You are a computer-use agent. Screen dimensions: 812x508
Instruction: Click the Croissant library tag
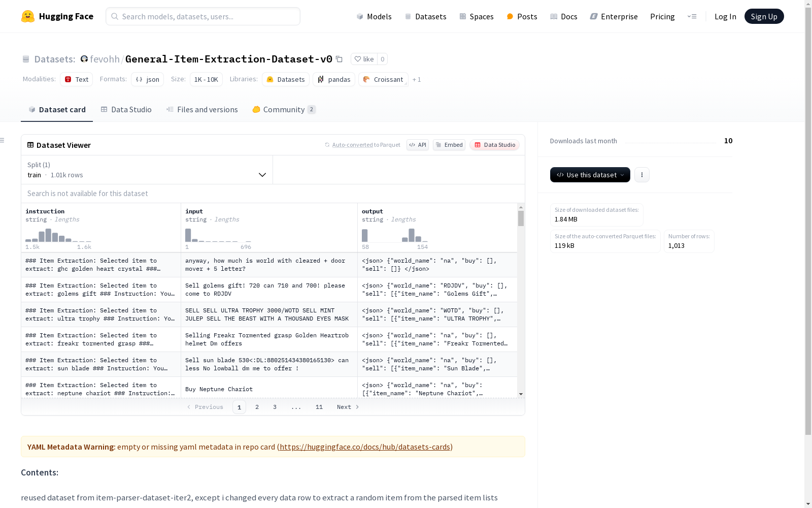tap(383, 79)
